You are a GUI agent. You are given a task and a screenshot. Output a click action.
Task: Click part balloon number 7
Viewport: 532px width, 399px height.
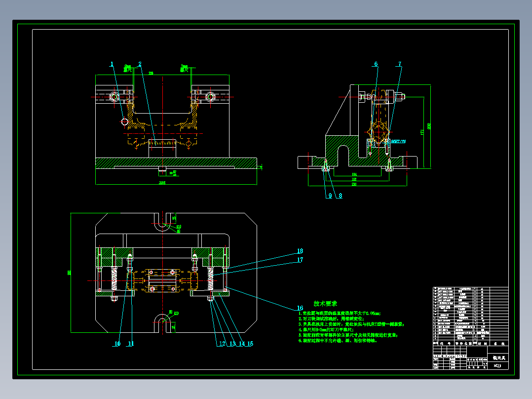click(x=399, y=64)
